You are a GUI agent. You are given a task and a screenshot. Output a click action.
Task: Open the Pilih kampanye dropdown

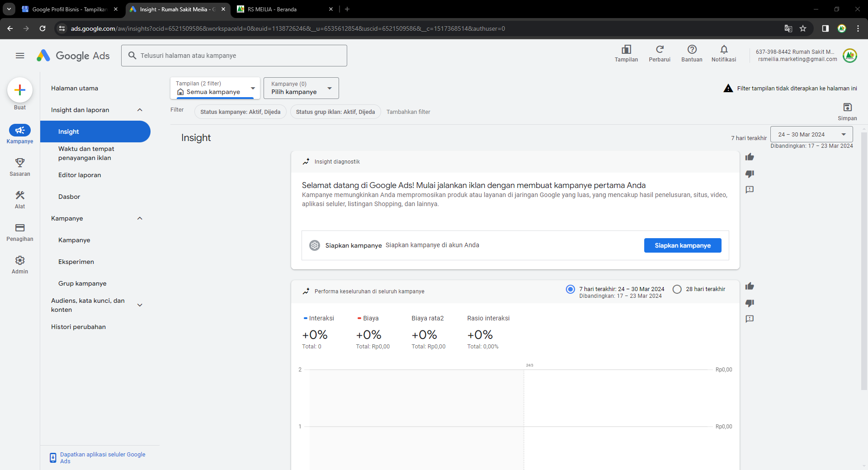click(301, 88)
